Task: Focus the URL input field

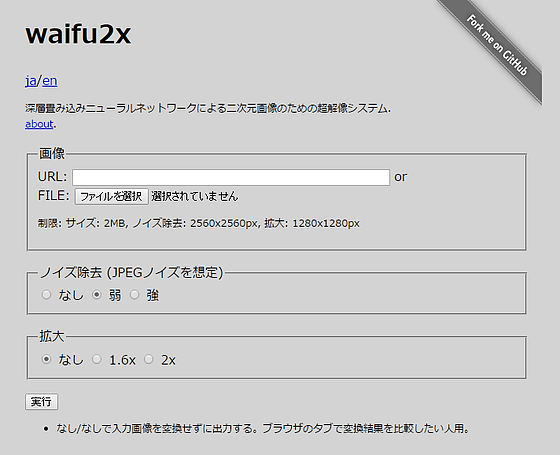Action: click(x=231, y=177)
